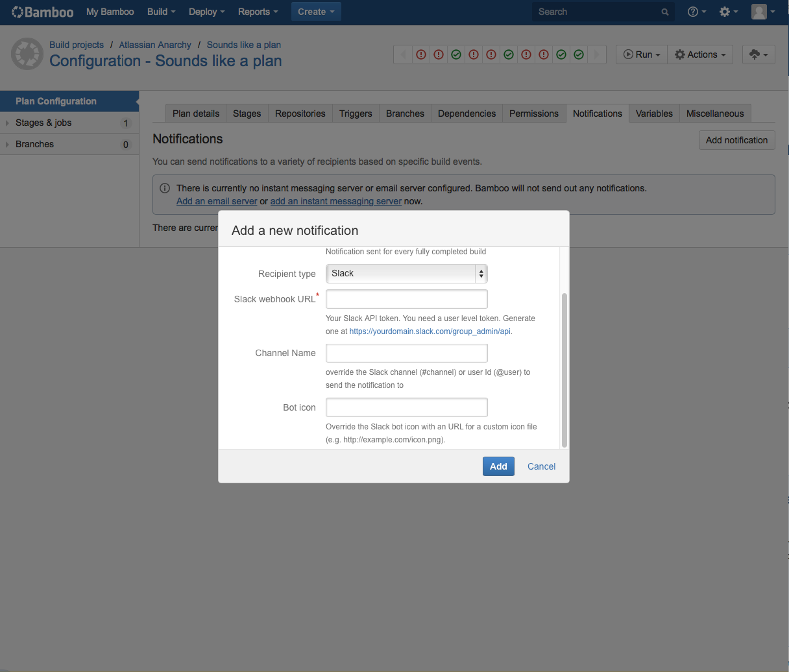
Task: Click the blue Add button in the dialog
Action: (498, 466)
